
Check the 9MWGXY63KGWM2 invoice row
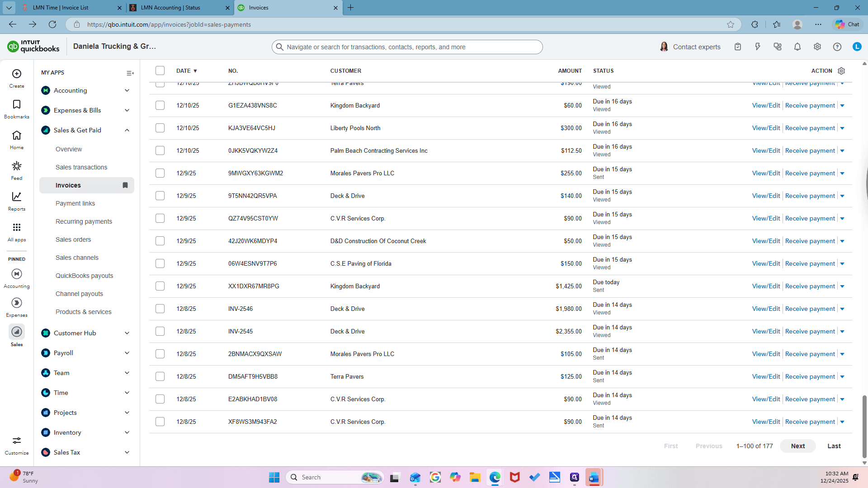pos(160,173)
